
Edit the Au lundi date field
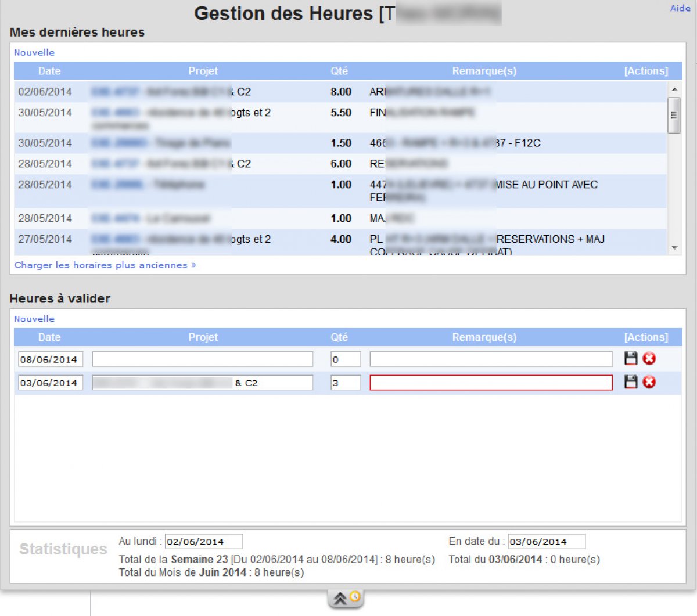point(204,542)
